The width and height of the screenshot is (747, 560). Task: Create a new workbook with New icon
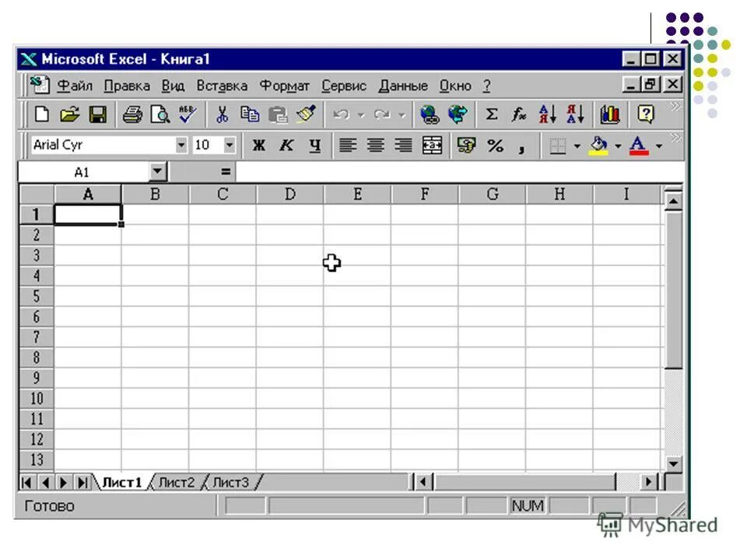(x=42, y=114)
